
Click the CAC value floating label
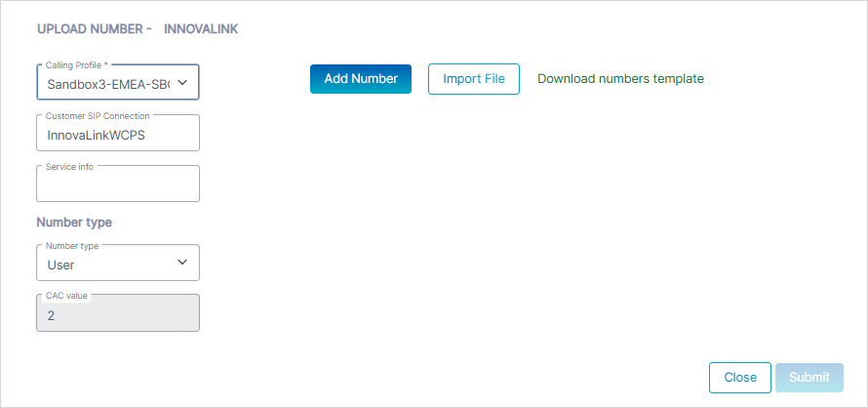pyautogui.click(x=66, y=295)
